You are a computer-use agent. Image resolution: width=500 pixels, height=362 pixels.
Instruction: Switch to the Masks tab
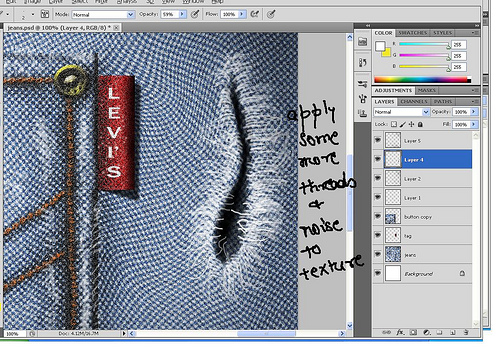(427, 90)
